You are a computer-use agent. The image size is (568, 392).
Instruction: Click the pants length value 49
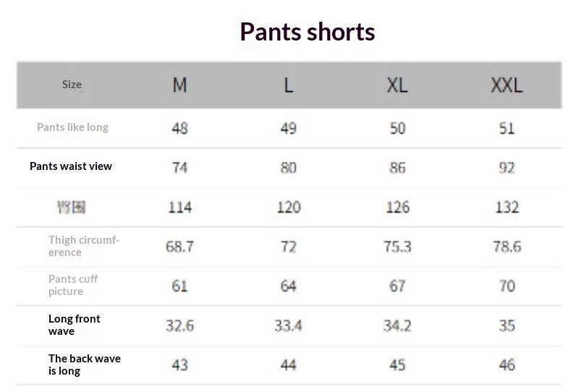[x=288, y=128]
